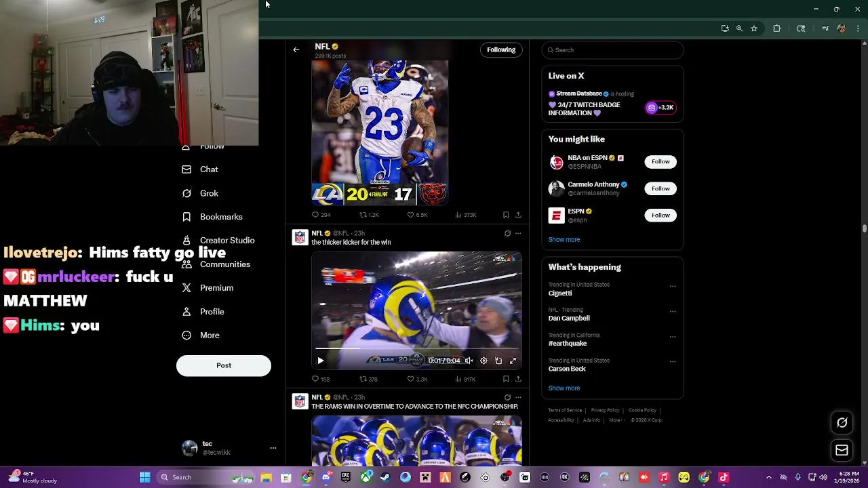The height and width of the screenshot is (488, 868).
Task: Open TikTok from the taskbar
Action: [724, 477]
